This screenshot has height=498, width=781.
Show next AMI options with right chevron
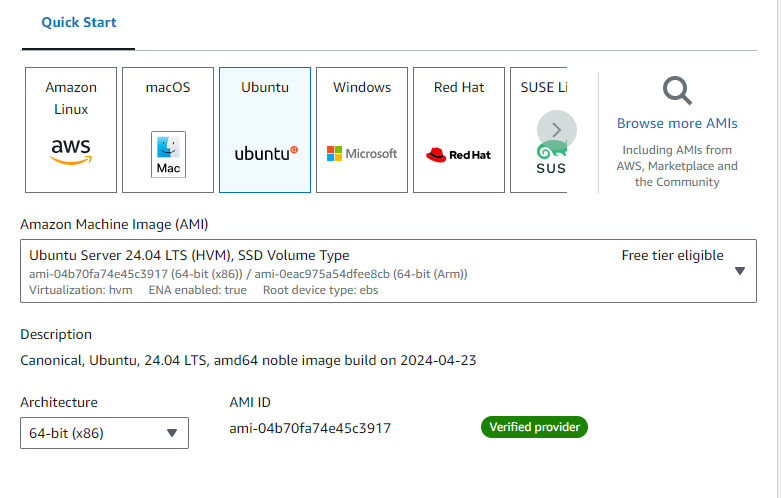tap(557, 130)
